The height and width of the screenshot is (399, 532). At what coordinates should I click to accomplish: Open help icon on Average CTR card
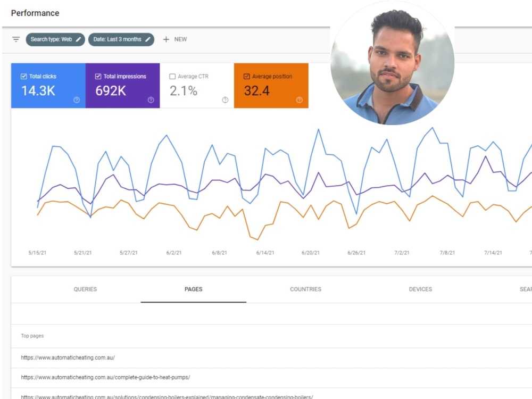coord(225,100)
